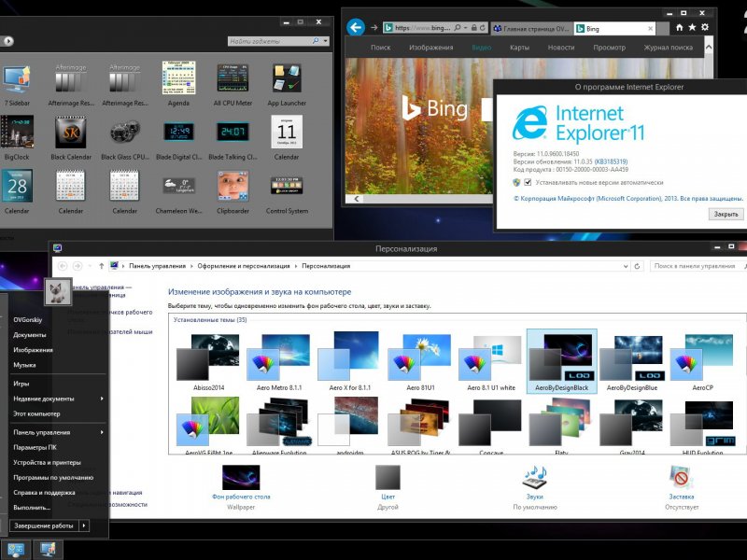This screenshot has width=747, height=560.
Task: Open Документы from the Start menu
Action: [30, 334]
